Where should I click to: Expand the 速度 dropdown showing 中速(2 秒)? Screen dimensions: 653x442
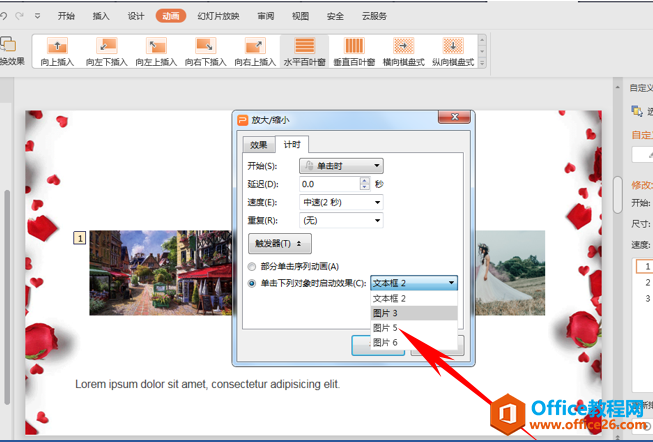point(341,202)
